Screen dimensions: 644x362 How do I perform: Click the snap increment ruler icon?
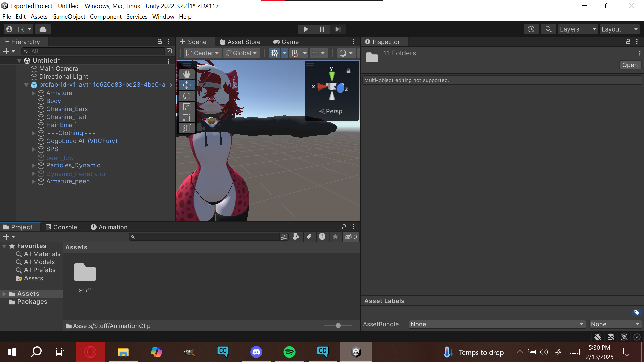[x=315, y=53]
